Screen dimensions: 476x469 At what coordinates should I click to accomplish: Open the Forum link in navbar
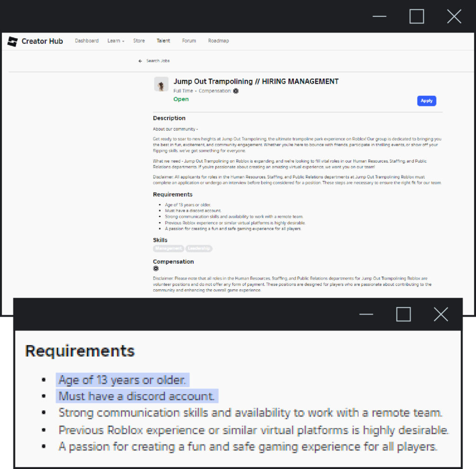[189, 41]
